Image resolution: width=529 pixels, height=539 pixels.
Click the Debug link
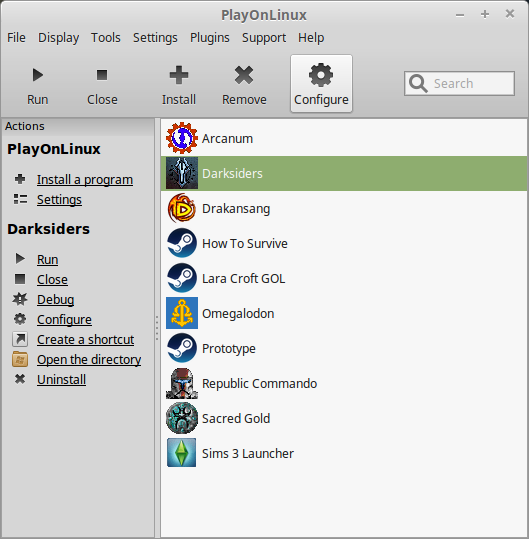click(x=55, y=299)
